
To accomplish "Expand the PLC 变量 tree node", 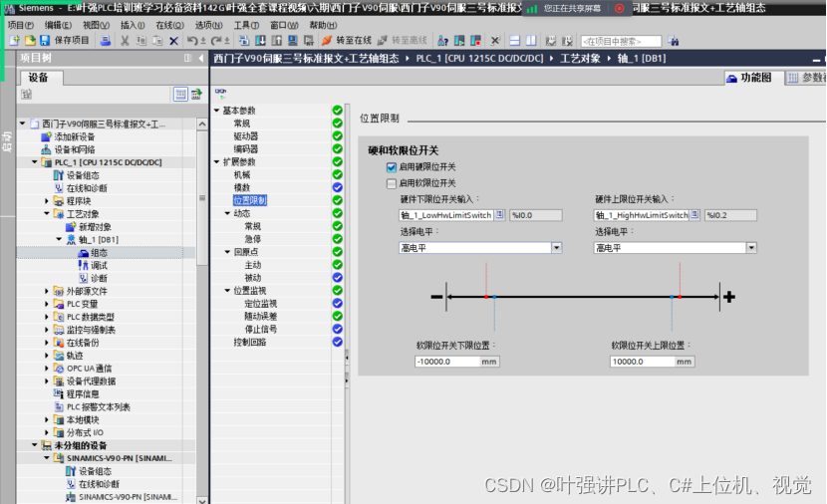I will (x=47, y=304).
